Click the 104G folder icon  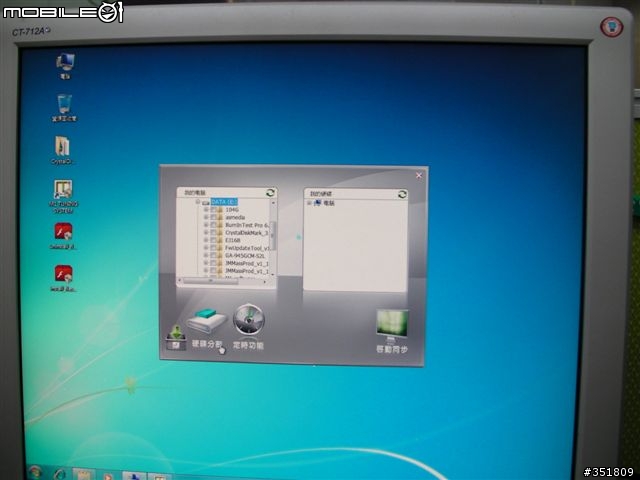click(x=220, y=210)
